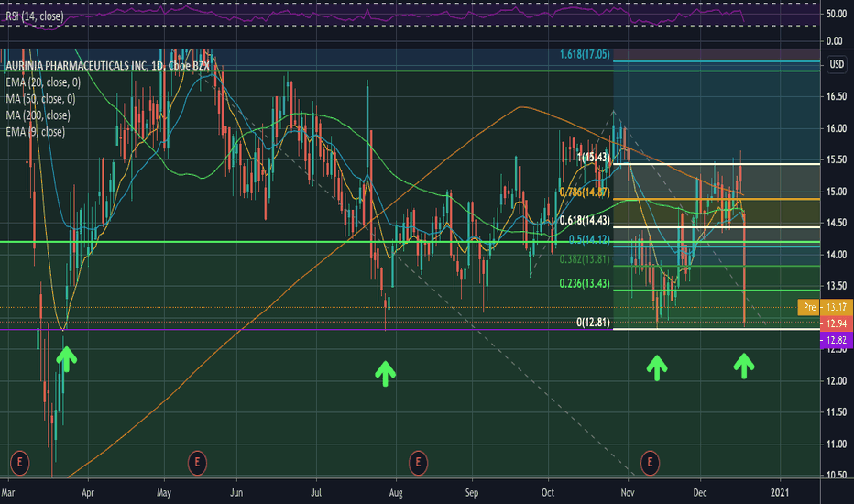Click the purple 12.82 price line label
The image size is (854, 504).
click(836, 340)
